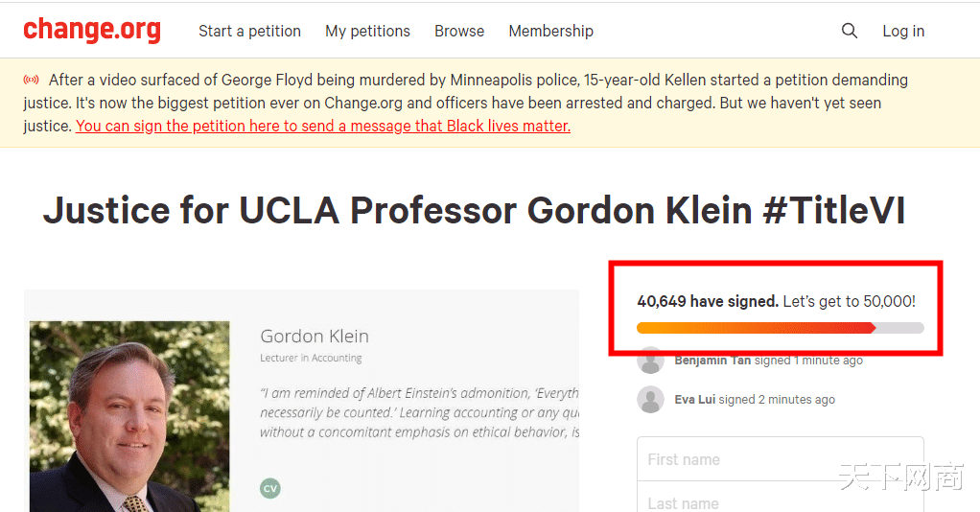Screen dimensions: 980x512
Task: Click Eva Lui signer name
Action: click(x=694, y=399)
